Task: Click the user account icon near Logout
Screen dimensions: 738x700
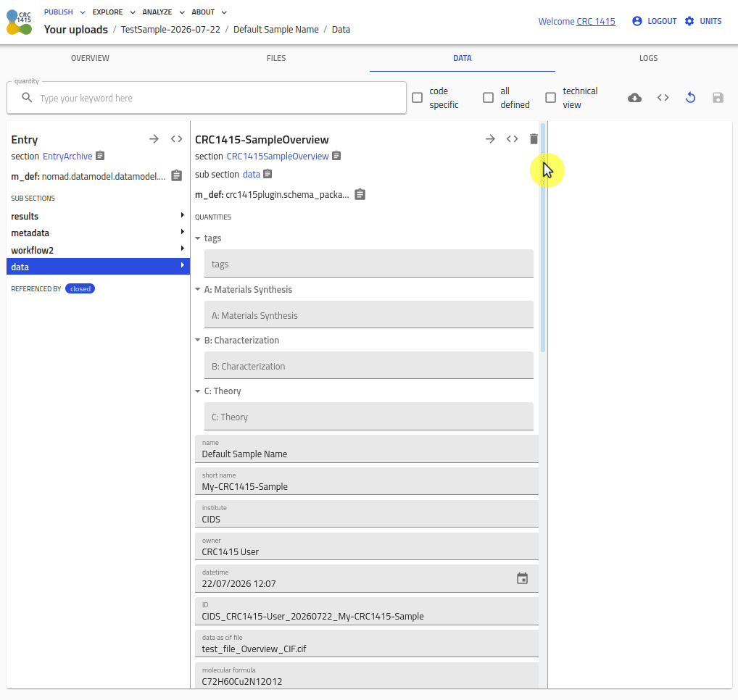Action: (637, 21)
